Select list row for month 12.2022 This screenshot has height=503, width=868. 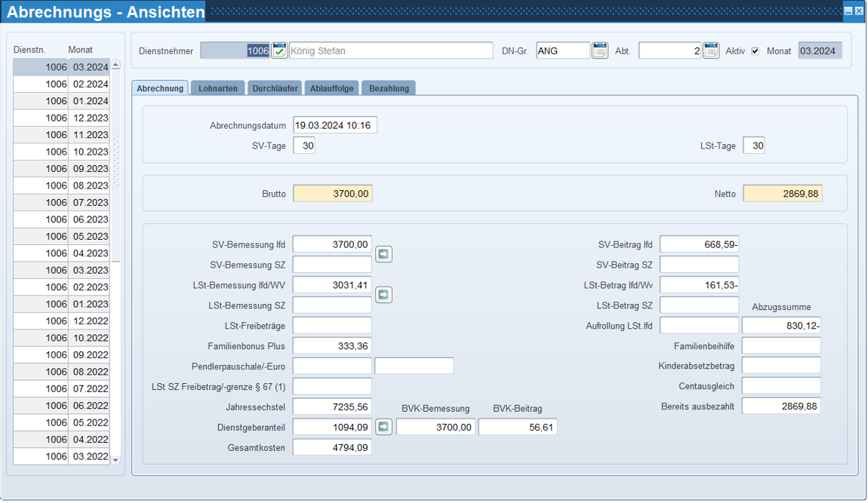[61, 321]
